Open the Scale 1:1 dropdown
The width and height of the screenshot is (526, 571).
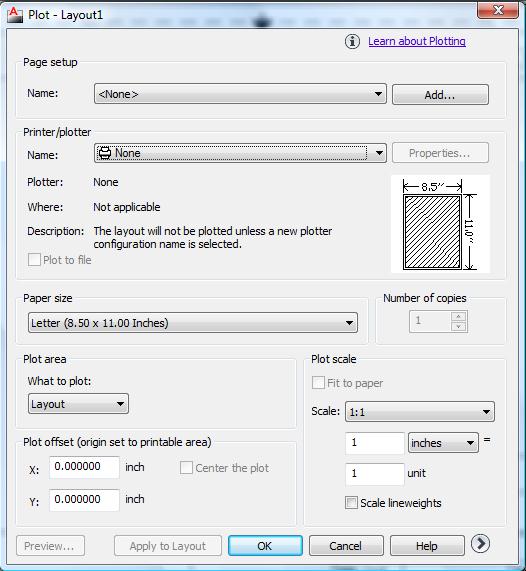click(x=420, y=411)
